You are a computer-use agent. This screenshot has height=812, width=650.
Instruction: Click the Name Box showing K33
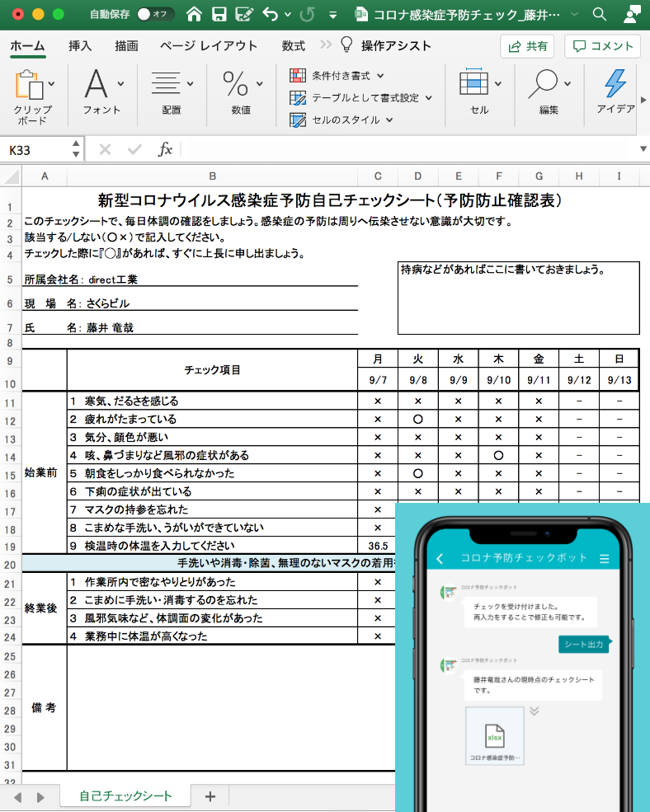[36, 151]
